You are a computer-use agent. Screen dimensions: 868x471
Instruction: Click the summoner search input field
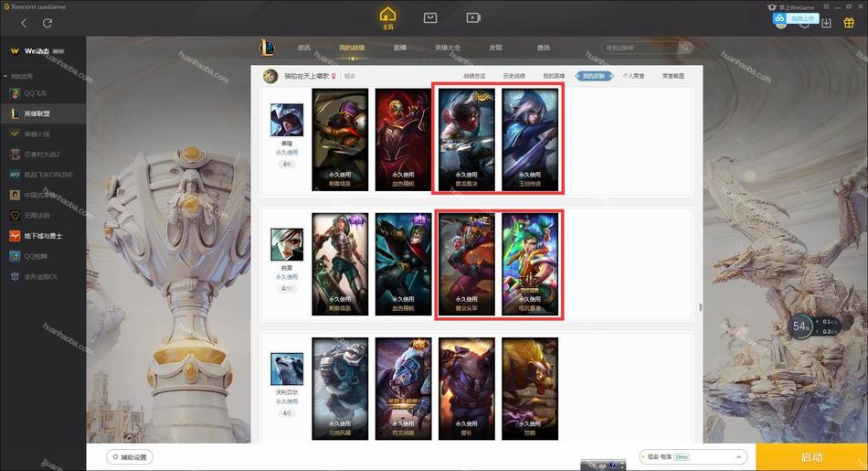pyautogui.click(x=640, y=48)
